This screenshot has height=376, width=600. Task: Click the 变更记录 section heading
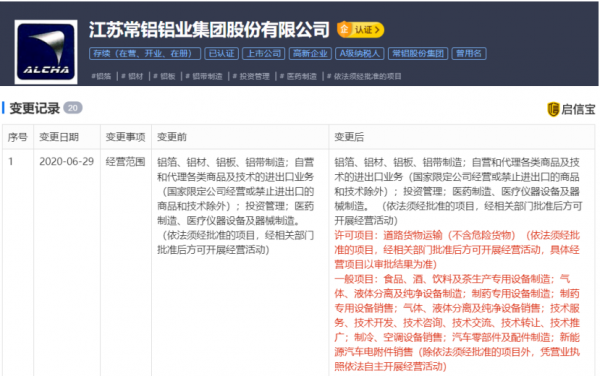[34, 108]
